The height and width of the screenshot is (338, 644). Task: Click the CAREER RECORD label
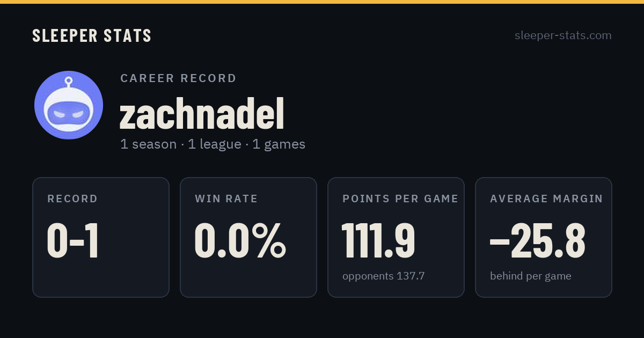pos(178,78)
